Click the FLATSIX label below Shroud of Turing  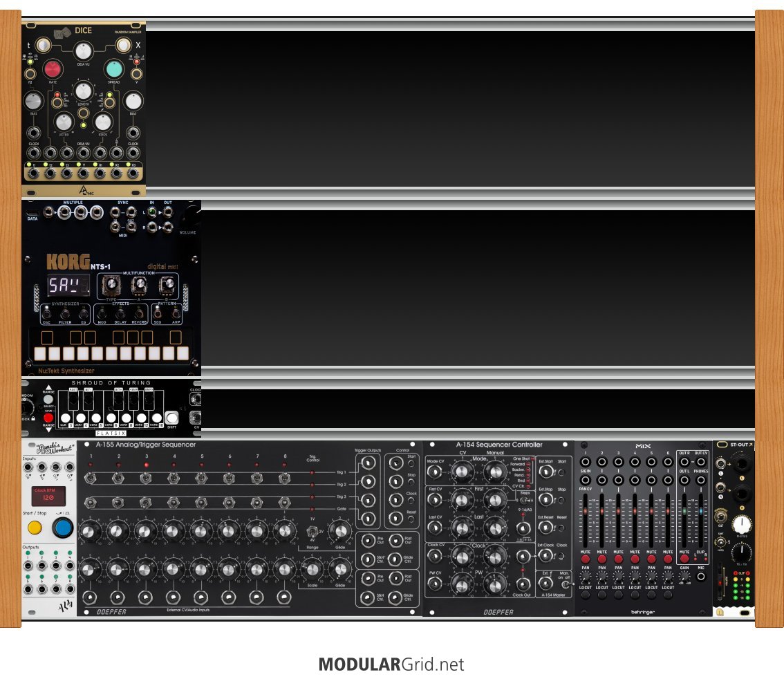pyautogui.click(x=111, y=434)
